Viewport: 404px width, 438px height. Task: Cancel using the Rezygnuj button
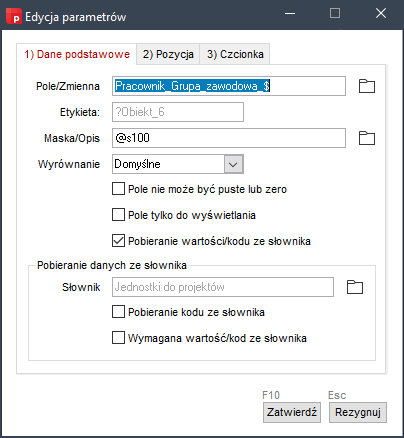click(x=358, y=412)
